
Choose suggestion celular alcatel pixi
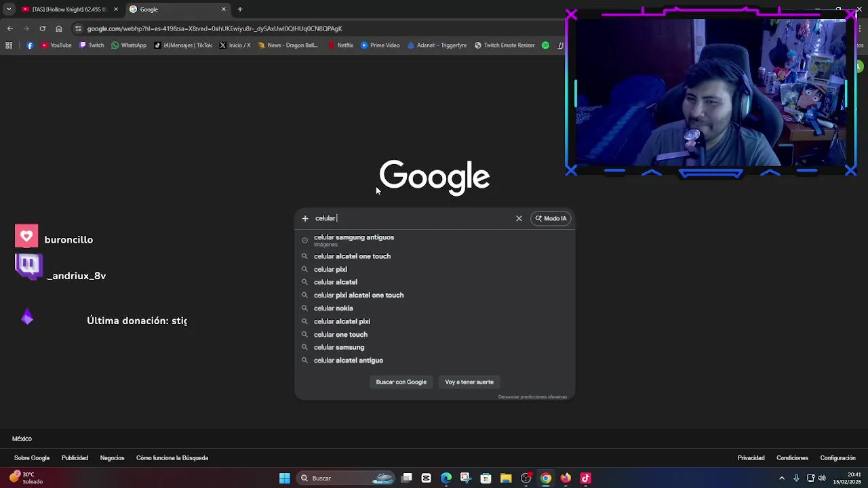click(434, 321)
